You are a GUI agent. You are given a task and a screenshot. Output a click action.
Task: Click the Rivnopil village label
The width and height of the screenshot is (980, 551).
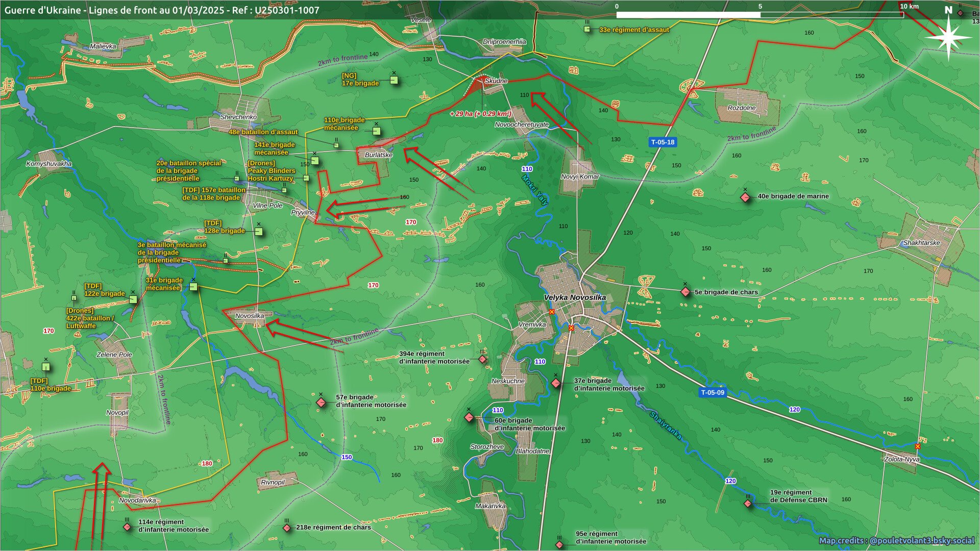273,483
